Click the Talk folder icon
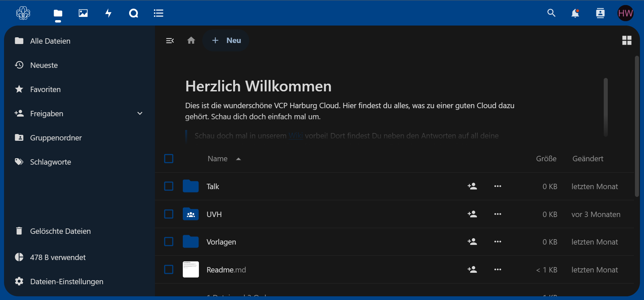Screen dimensions: 644x300 coord(191,186)
